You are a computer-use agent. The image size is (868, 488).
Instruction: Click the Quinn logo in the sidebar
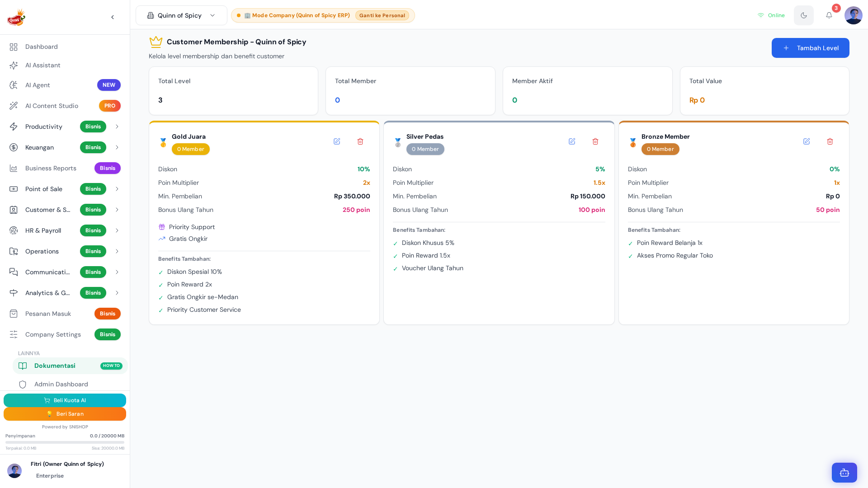(x=16, y=17)
